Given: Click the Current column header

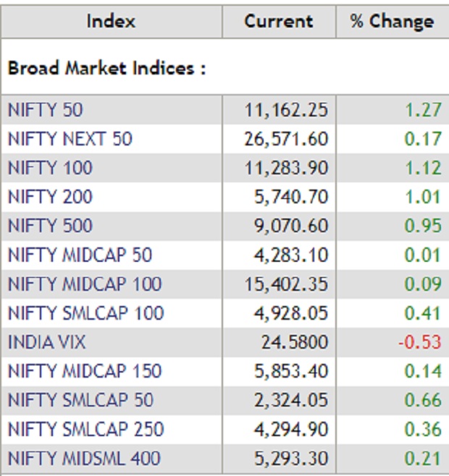Looking at the screenshot, I should tap(279, 21).
